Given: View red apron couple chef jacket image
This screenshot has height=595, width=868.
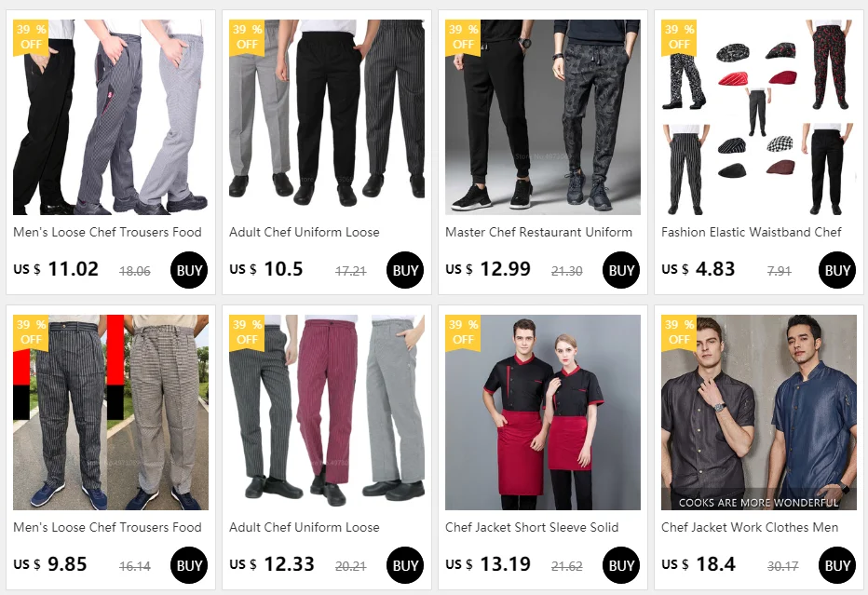Looking at the screenshot, I should click(542, 412).
